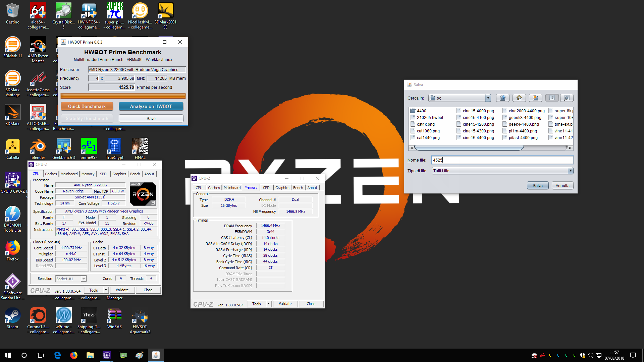Select the NiceHash Miner desktop icon
Screen dimensions: 644x362
[x=140, y=16]
